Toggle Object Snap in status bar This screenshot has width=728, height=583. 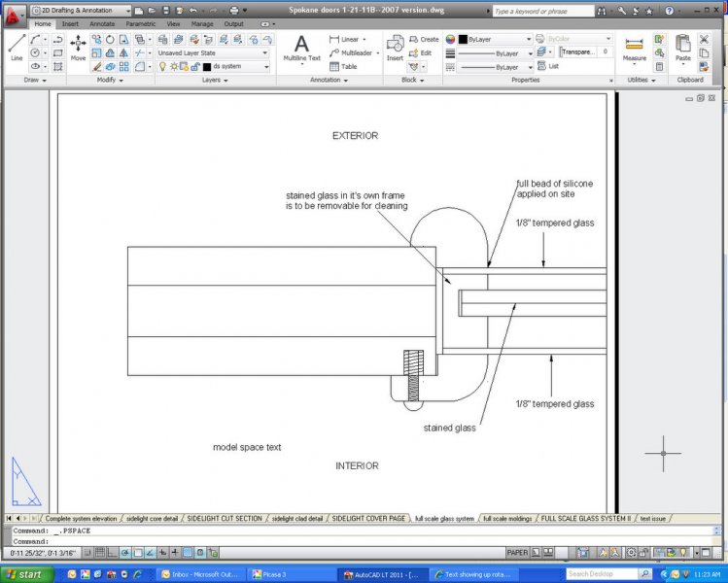(x=137, y=552)
